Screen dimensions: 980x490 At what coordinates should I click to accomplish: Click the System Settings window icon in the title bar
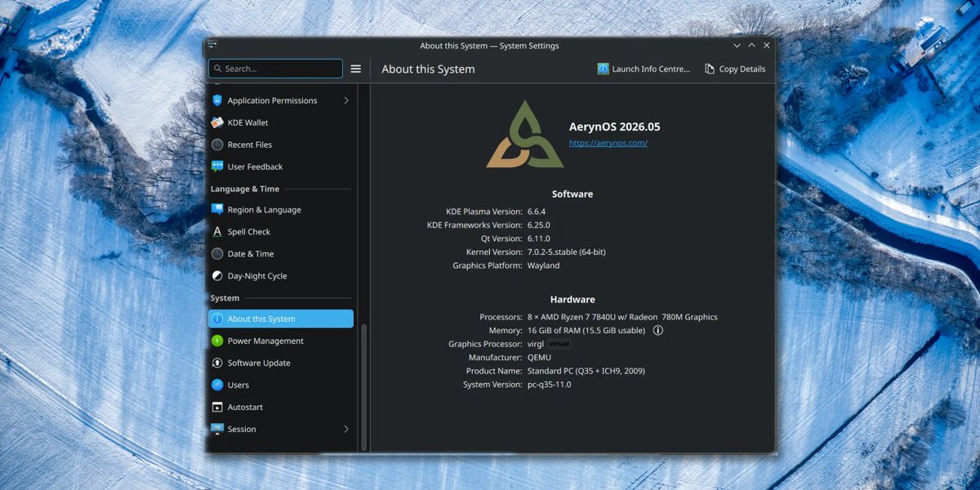coord(212,45)
